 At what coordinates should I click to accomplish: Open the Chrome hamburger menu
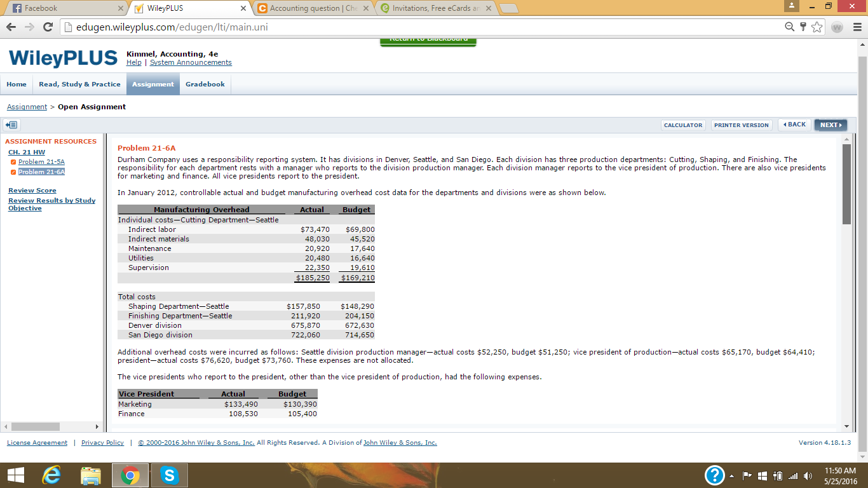pos(857,27)
